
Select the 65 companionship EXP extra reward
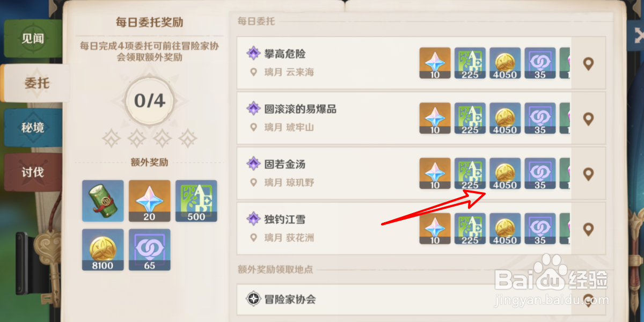point(150,250)
